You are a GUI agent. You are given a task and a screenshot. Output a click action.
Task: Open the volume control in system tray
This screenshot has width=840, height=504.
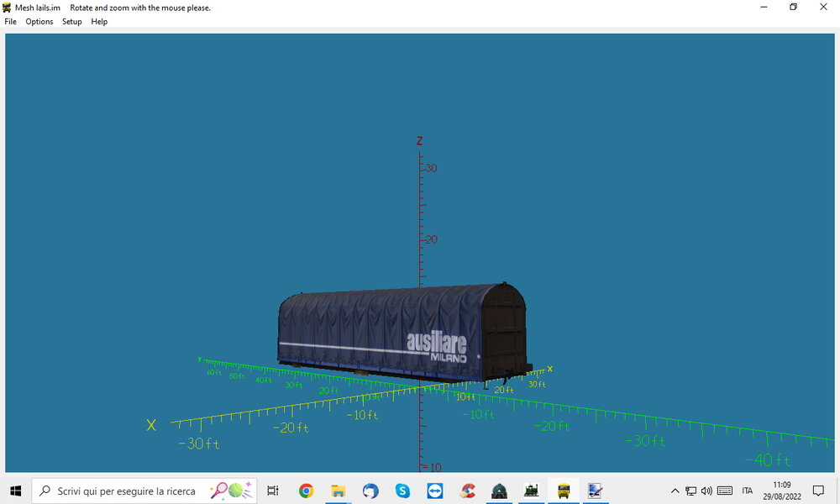click(x=707, y=491)
